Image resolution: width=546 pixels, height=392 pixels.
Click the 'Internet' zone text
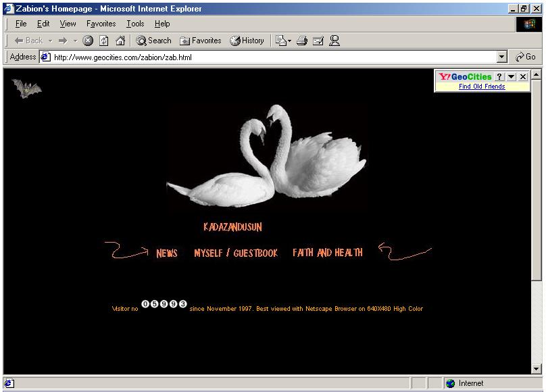[x=471, y=383]
